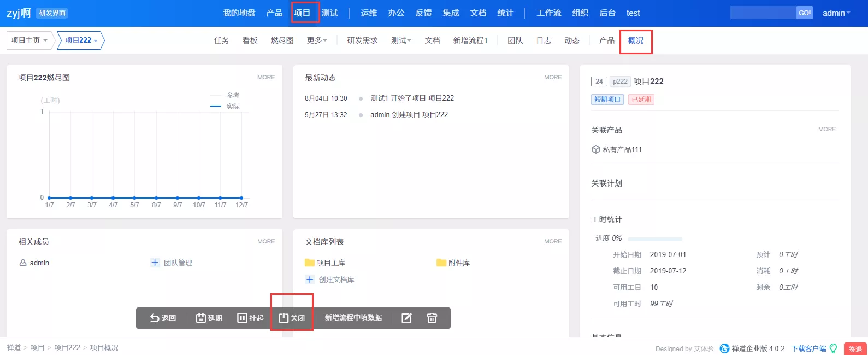Click 新增流程中填数据 button
The height and width of the screenshot is (355, 868).
(x=353, y=317)
